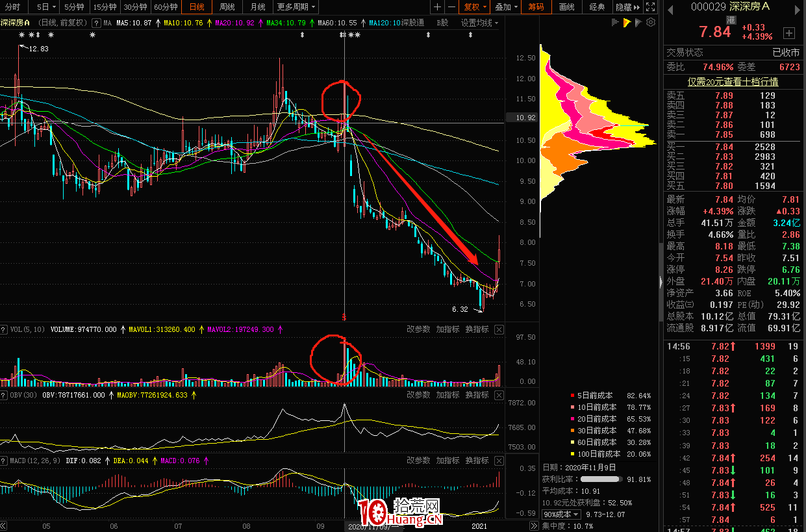Toggle the 筹码 chip distribution view
This screenshot has width=806, height=532.
tap(536, 7)
